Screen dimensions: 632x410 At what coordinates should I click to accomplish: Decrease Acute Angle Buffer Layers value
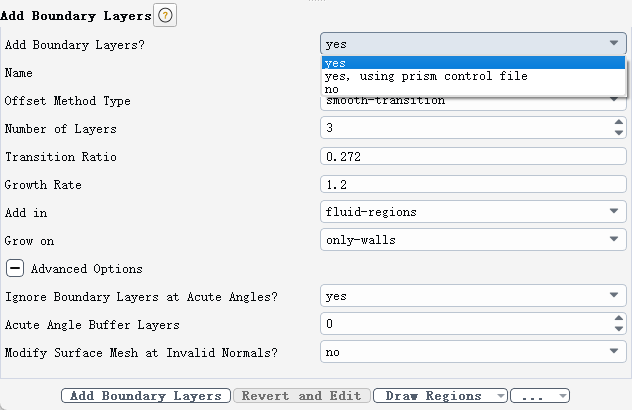point(618,329)
